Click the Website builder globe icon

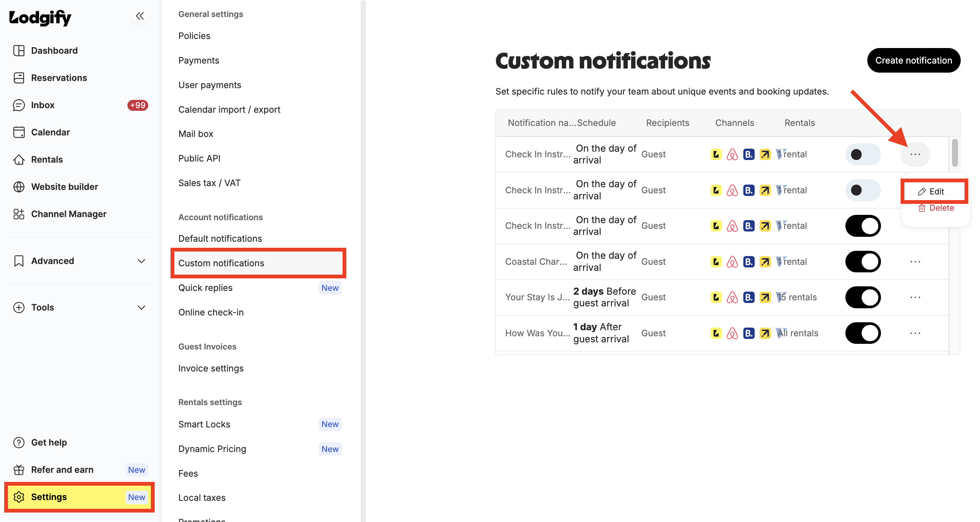pyautogui.click(x=19, y=186)
